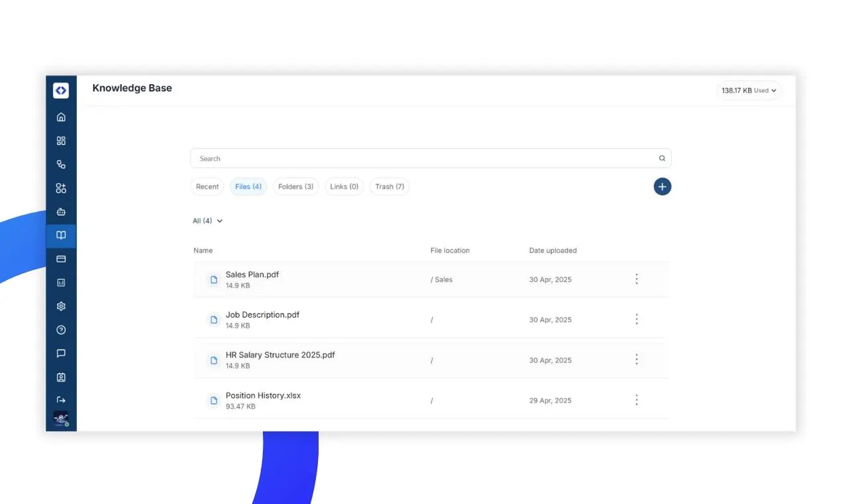Open the billing card icon in sidebar

[x=61, y=259]
